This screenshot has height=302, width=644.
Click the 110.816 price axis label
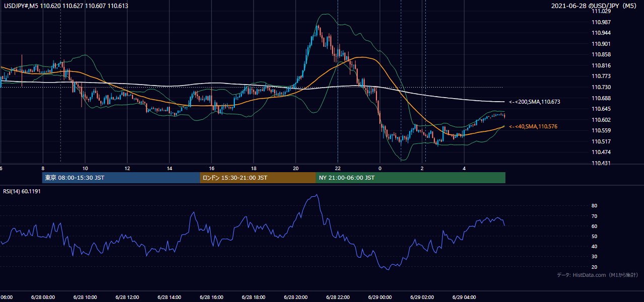(x=601, y=65)
